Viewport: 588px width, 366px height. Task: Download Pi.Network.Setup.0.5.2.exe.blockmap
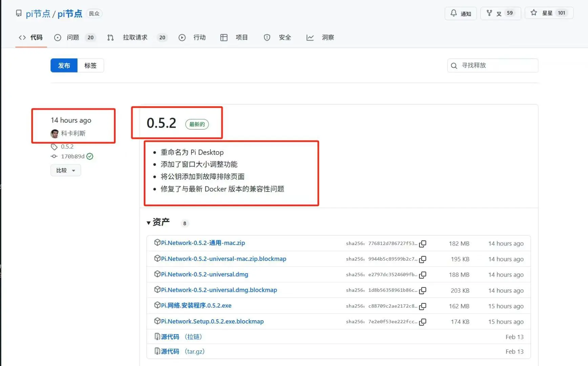[x=212, y=321]
